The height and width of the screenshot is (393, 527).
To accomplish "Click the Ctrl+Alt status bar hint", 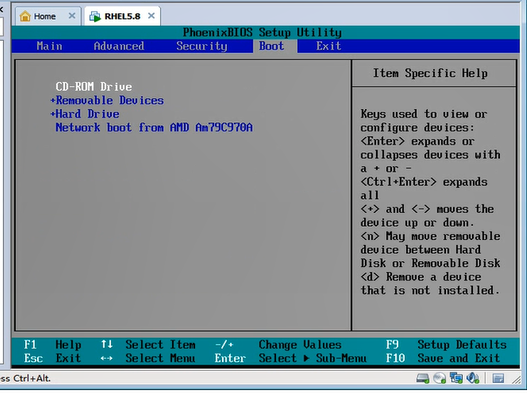I will click(x=25, y=379).
